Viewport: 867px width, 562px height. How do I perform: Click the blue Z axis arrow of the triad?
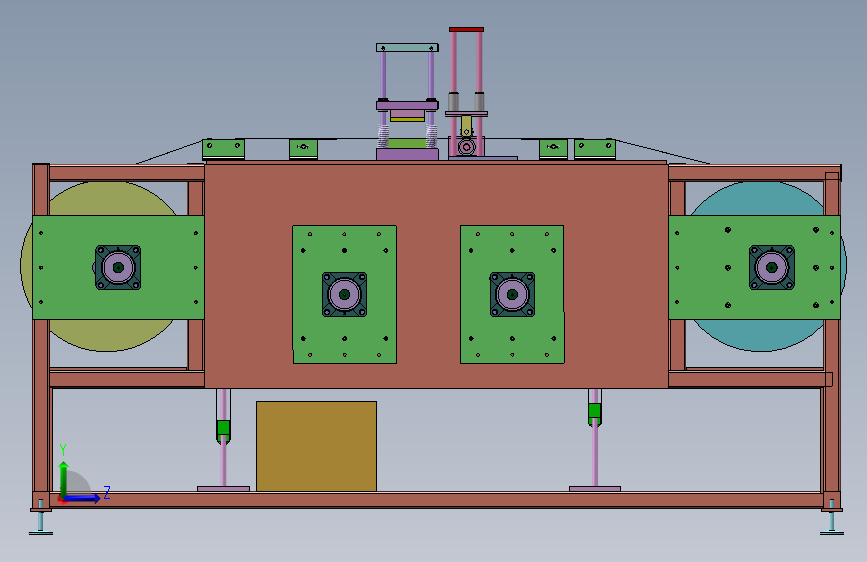[81, 498]
